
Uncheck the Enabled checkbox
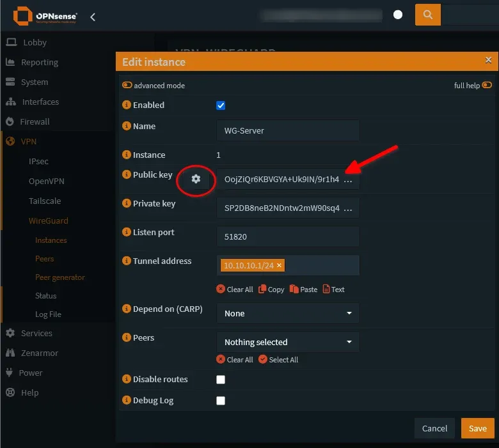tap(221, 105)
